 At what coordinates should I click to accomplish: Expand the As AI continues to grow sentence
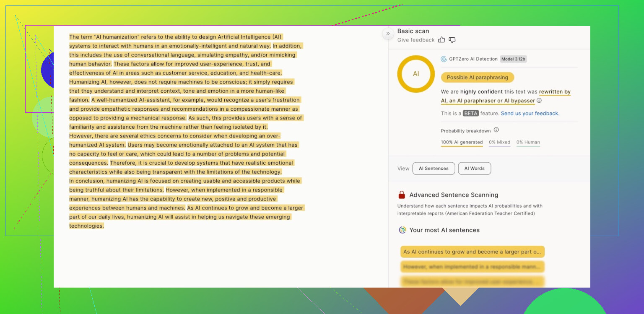[472, 252]
